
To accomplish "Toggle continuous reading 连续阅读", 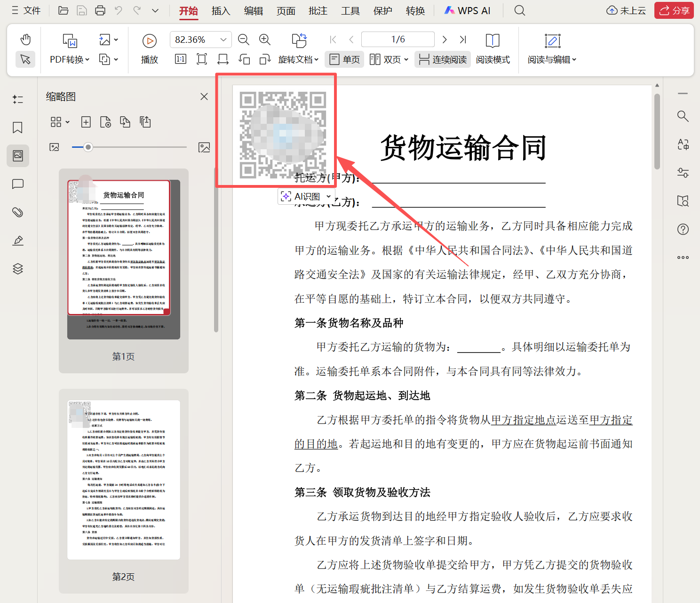I will click(x=443, y=59).
